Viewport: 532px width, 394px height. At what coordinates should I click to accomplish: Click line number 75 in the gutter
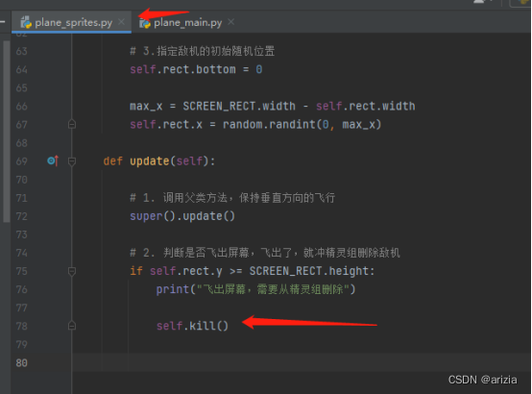point(21,271)
